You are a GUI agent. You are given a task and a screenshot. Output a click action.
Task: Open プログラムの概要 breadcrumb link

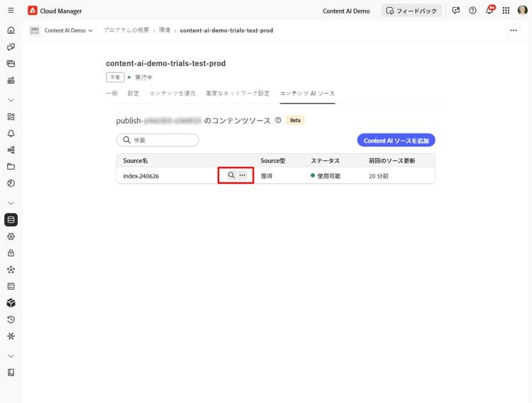click(x=126, y=31)
